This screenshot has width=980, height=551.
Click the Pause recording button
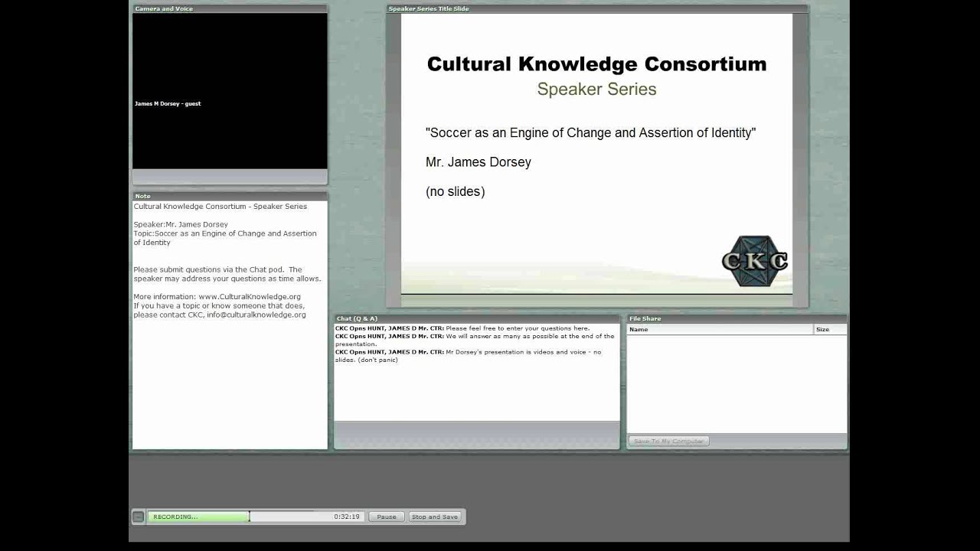(x=387, y=517)
